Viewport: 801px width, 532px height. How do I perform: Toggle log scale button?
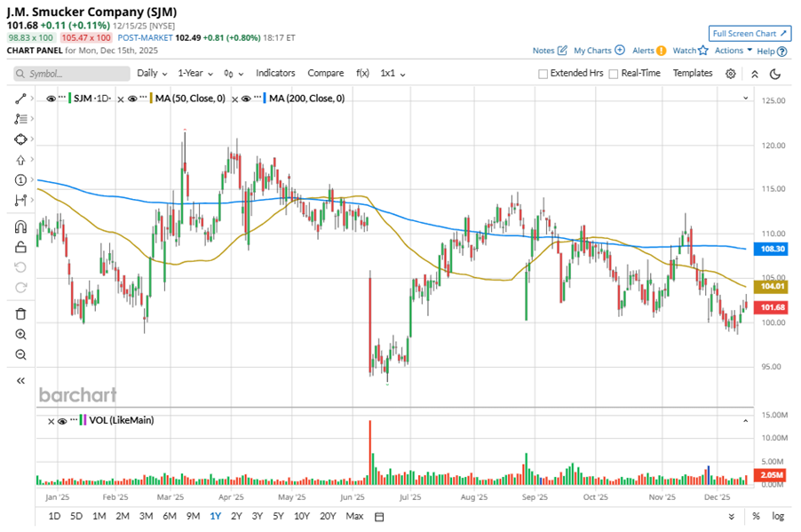pyautogui.click(x=778, y=516)
